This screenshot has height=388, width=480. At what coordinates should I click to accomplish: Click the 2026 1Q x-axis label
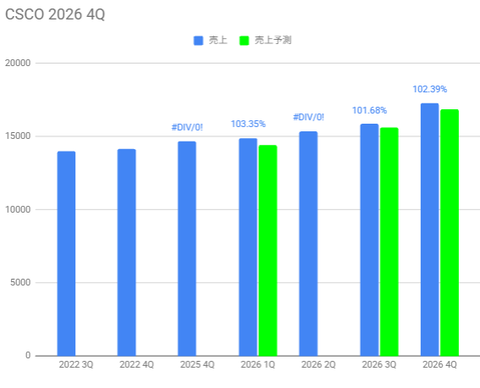point(258,365)
